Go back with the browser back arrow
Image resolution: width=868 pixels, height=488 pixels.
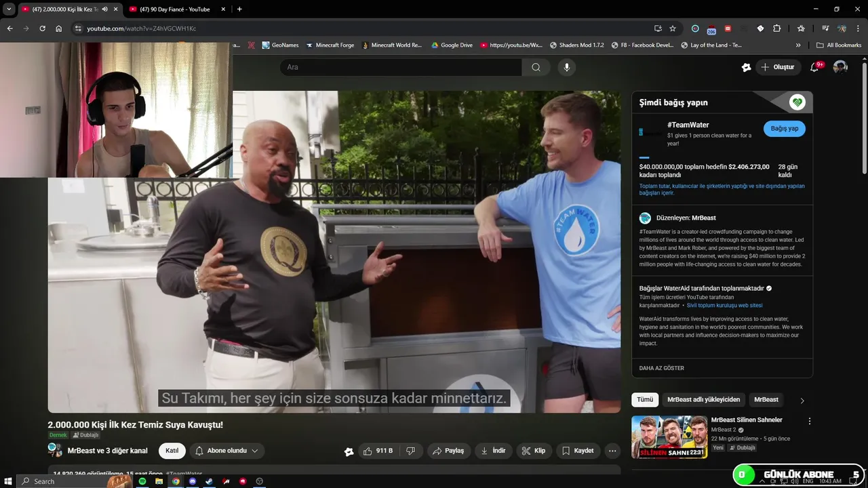pyautogui.click(x=9, y=28)
